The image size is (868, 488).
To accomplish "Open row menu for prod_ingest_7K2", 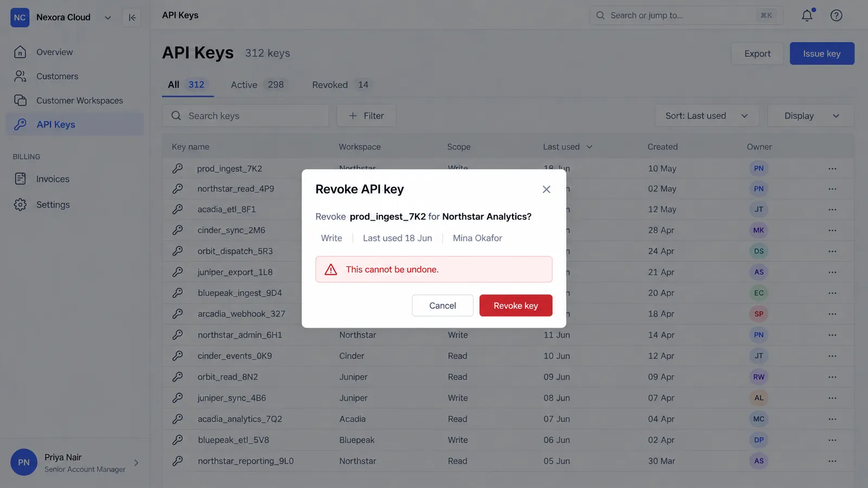I will coord(832,169).
